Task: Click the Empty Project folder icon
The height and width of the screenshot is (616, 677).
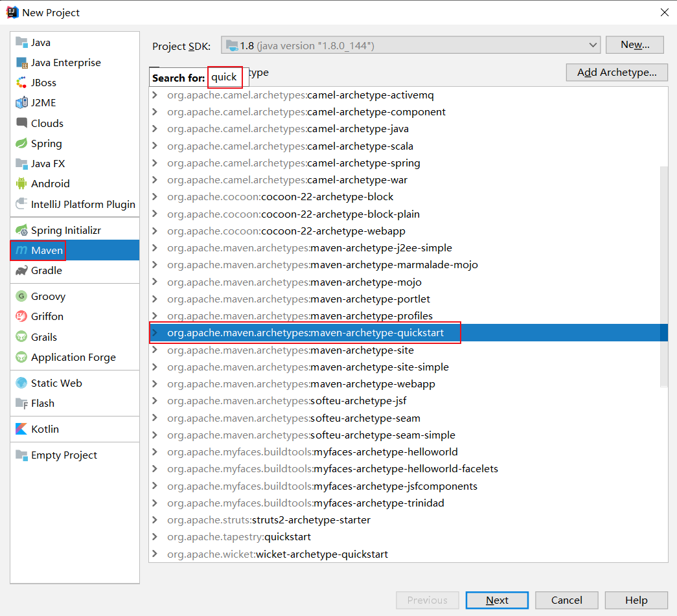Action: coord(21,455)
